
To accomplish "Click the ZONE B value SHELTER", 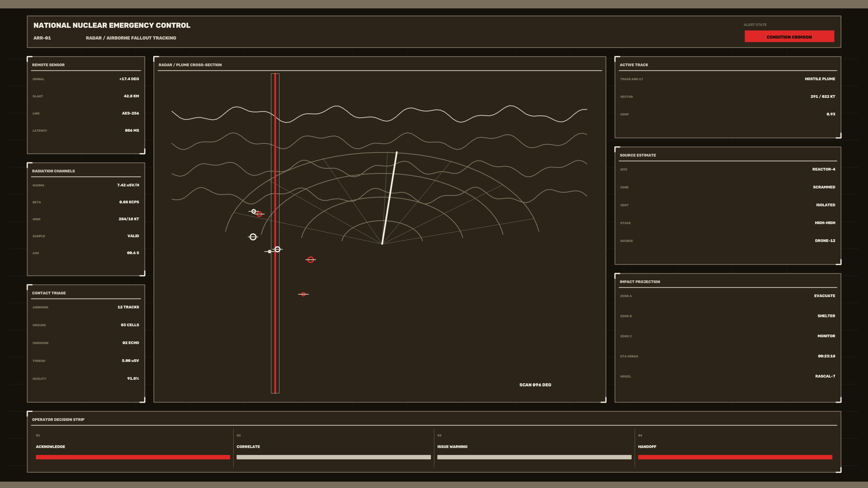I will [826, 316].
